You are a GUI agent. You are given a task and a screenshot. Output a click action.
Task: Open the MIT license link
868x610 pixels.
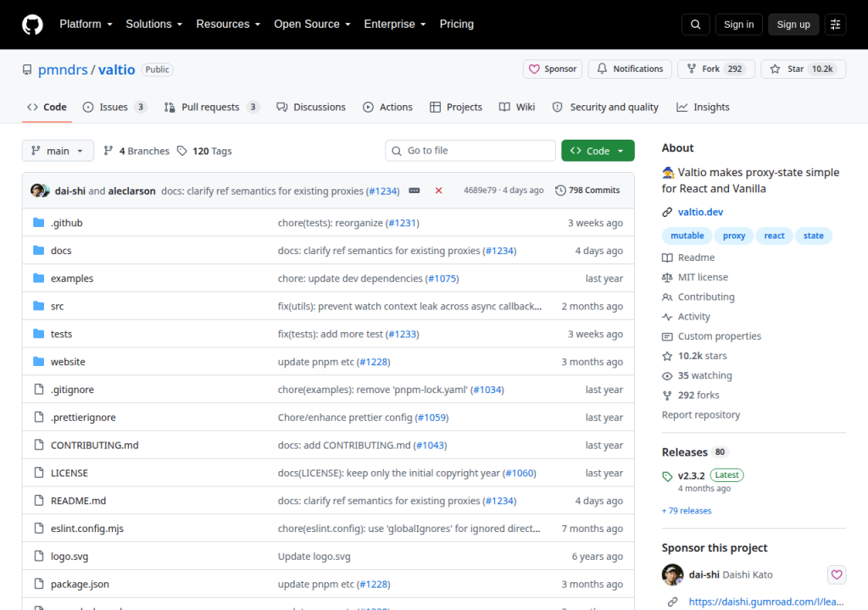[x=703, y=277]
